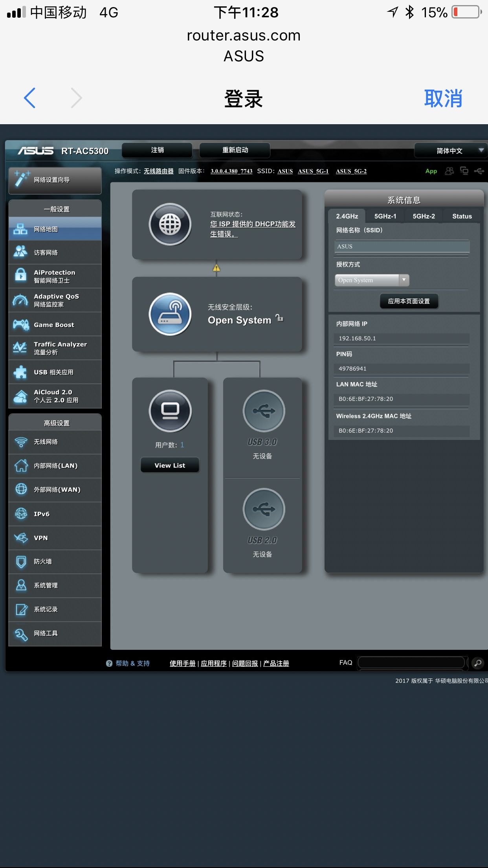The image size is (488, 868).
Task: Click the Firewall (防火墙) shield icon
Action: pyautogui.click(x=21, y=561)
